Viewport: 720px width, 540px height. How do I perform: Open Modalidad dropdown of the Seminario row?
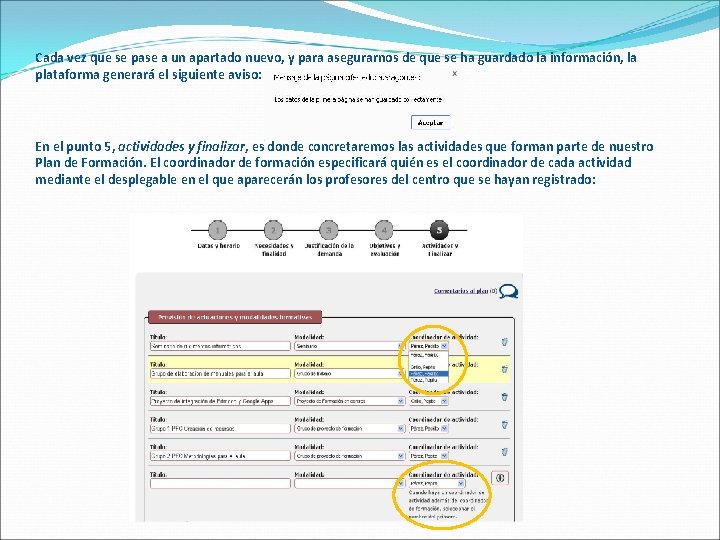click(349, 346)
